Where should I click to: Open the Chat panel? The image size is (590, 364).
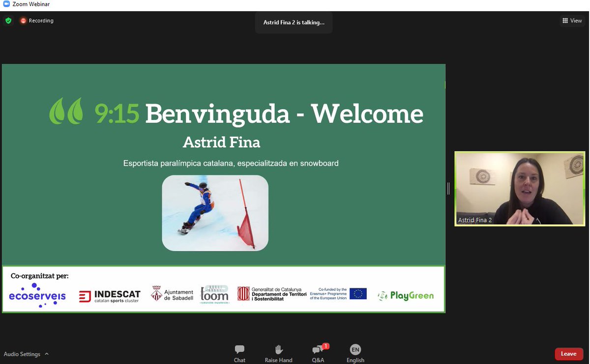239,353
